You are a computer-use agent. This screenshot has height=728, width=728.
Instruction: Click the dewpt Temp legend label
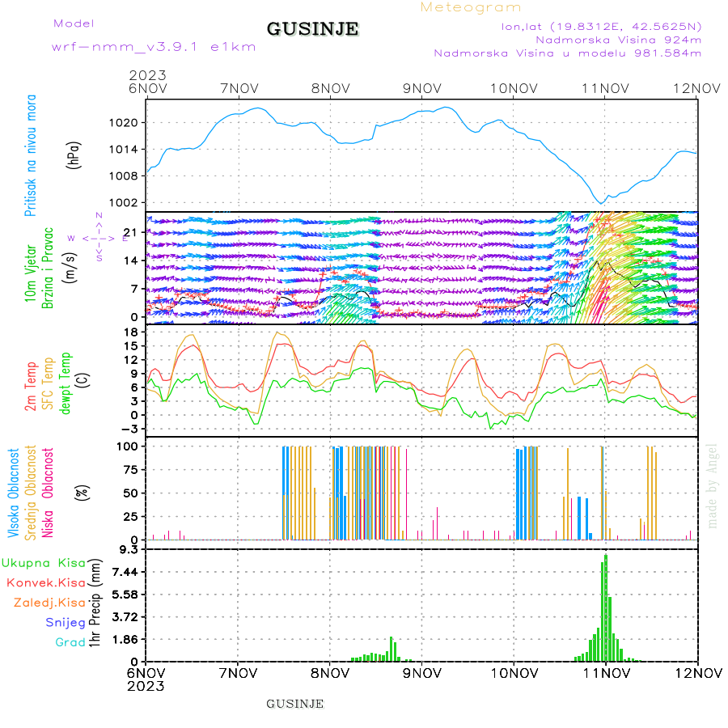(65, 383)
